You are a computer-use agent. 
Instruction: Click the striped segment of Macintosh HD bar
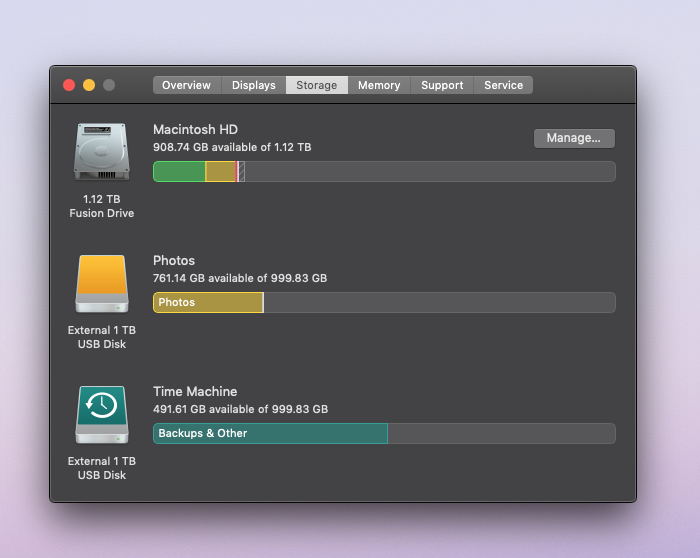point(242,172)
